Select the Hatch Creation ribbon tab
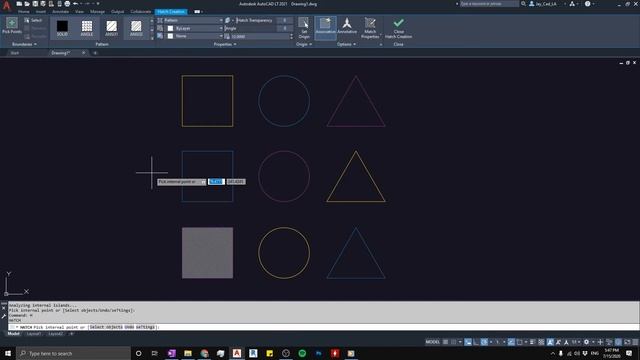The image size is (640, 360). tap(171, 11)
